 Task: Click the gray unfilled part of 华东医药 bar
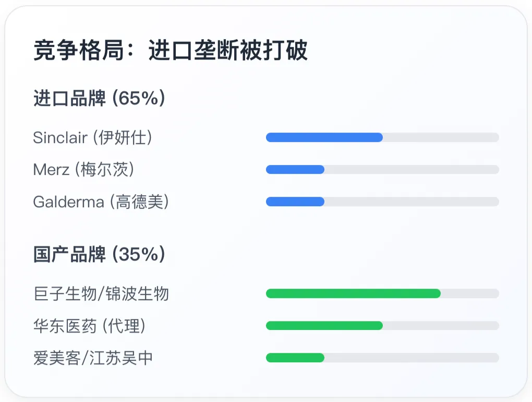[441, 326]
